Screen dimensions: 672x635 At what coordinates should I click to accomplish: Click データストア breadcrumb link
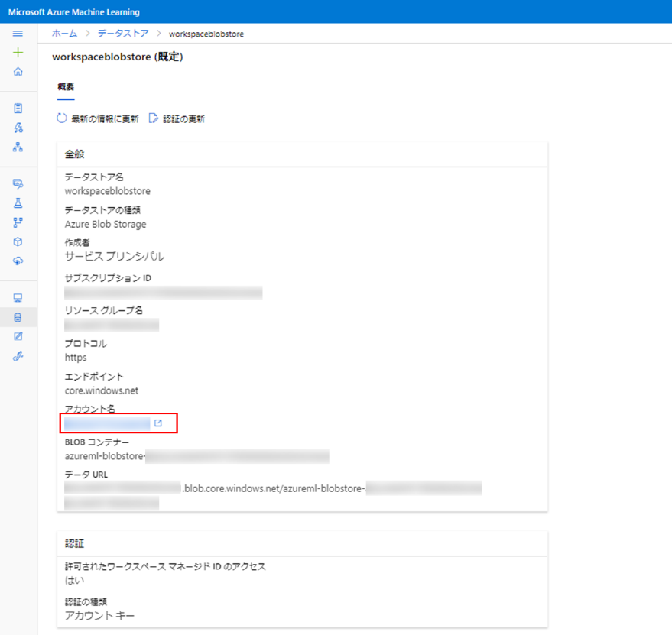(x=123, y=34)
